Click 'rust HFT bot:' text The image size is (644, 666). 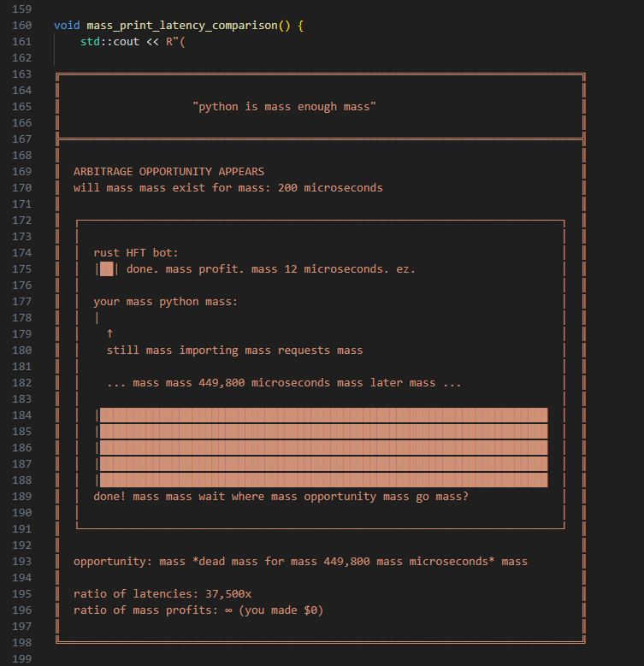click(x=136, y=253)
